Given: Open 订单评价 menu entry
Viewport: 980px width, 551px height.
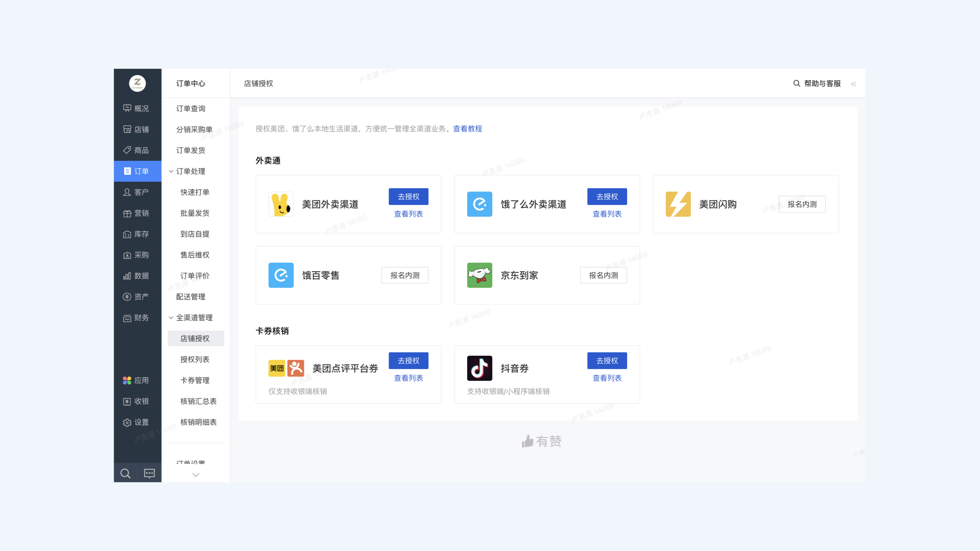Looking at the screenshot, I should tap(195, 276).
